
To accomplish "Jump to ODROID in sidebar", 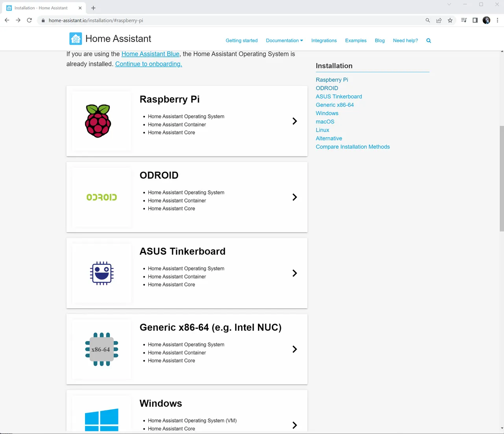I will tap(327, 88).
